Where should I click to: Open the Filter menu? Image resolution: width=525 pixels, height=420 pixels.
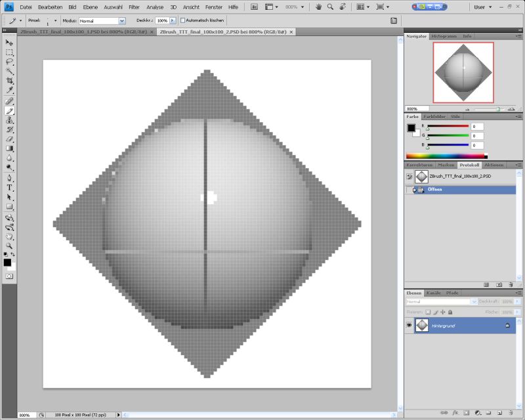[x=134, y=7]
